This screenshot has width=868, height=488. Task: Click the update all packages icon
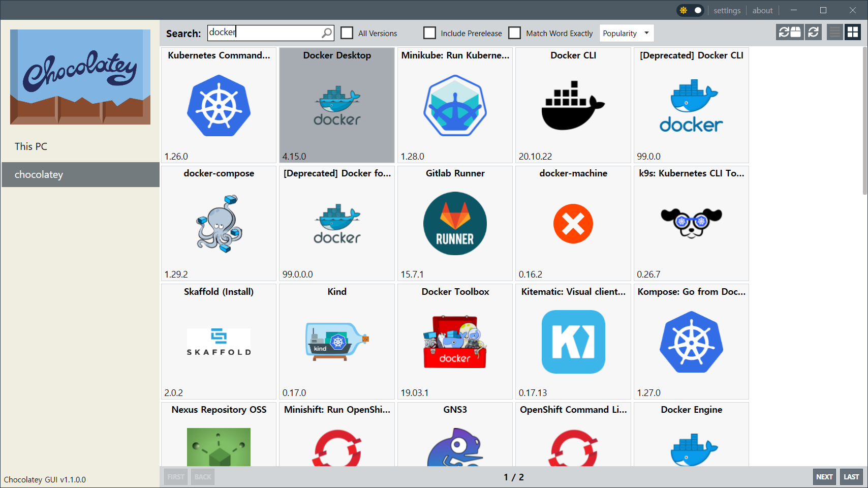coord(790,32)
